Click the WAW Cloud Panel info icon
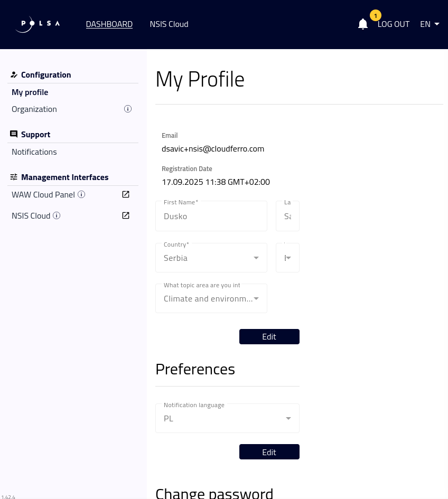Screen dimensions: 448x499 [x=81, y=194]
